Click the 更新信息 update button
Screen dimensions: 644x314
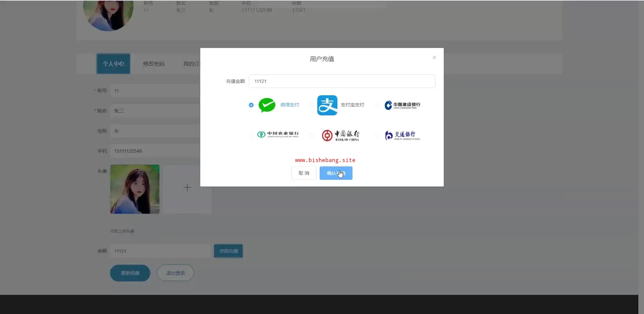coord(130,273)
